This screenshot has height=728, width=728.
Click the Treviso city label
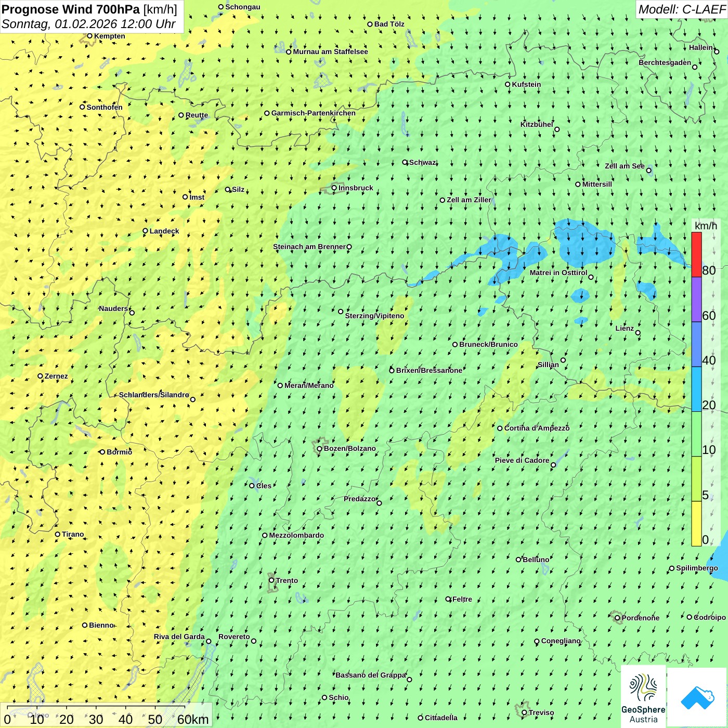[x=541, y=712]
